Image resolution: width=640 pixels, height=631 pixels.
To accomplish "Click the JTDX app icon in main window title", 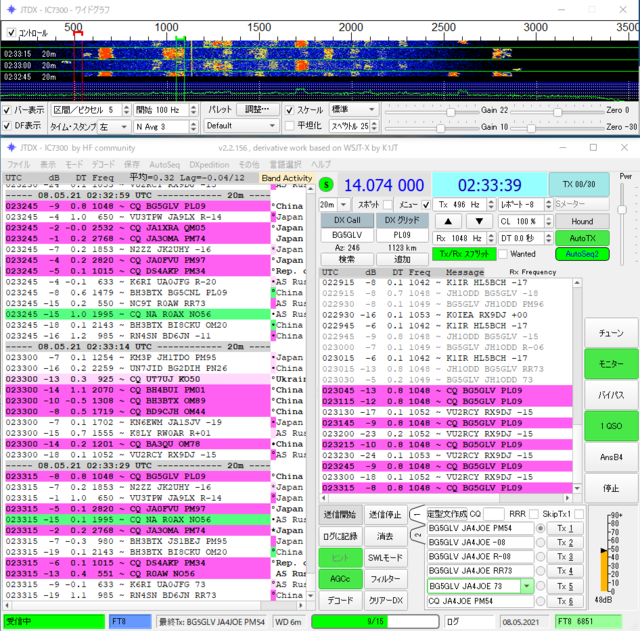I will (11, 147).
